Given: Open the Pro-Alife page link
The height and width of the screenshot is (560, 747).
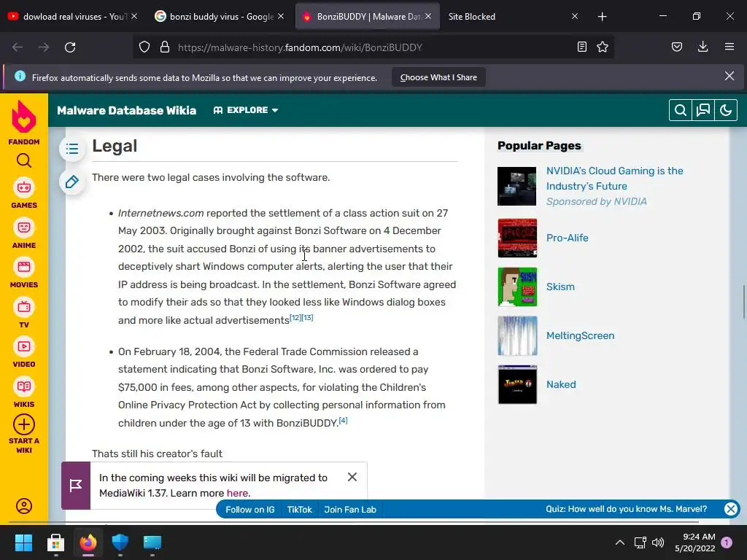Looking at the screenshot, I should (x=567, y=238).
